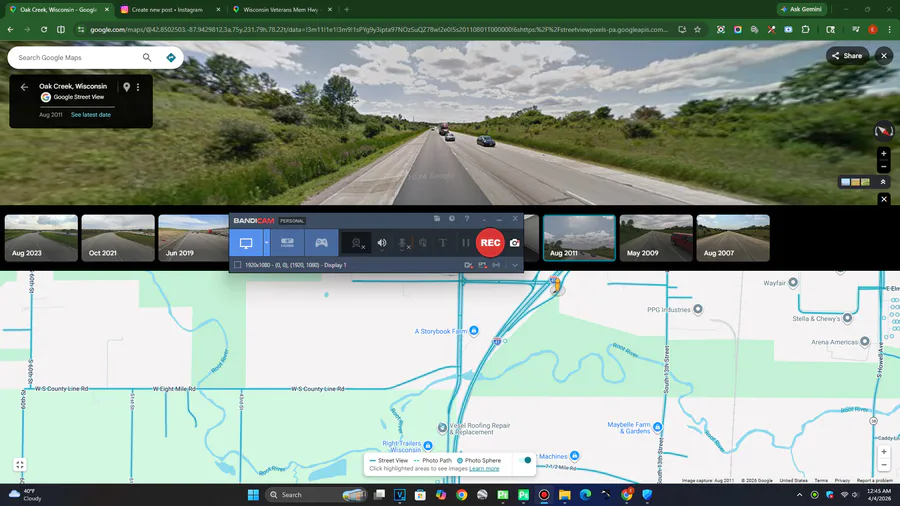Expand the Bandicam bottom chevron panel
This screenshot has height=506, width=900.
tap(515, 265)
